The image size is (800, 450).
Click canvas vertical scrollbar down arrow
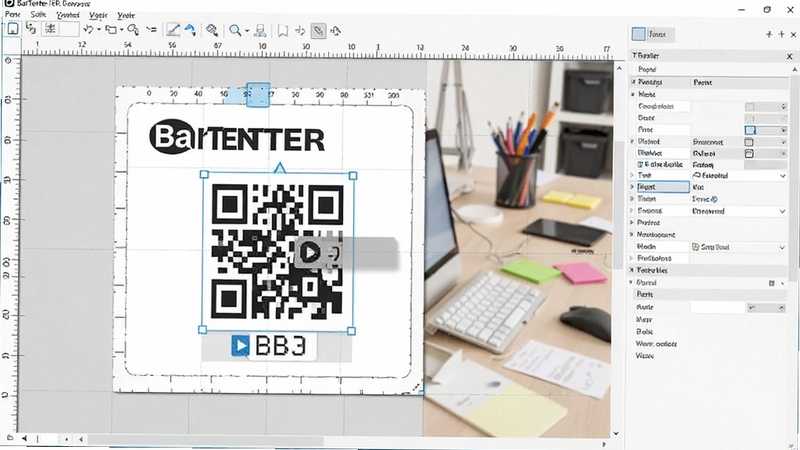tap(616, 433)
